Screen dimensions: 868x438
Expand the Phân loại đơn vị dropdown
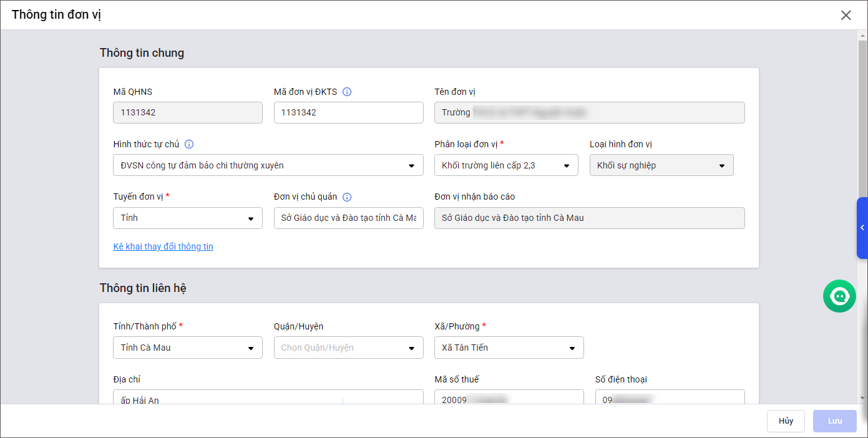(506, 165)
